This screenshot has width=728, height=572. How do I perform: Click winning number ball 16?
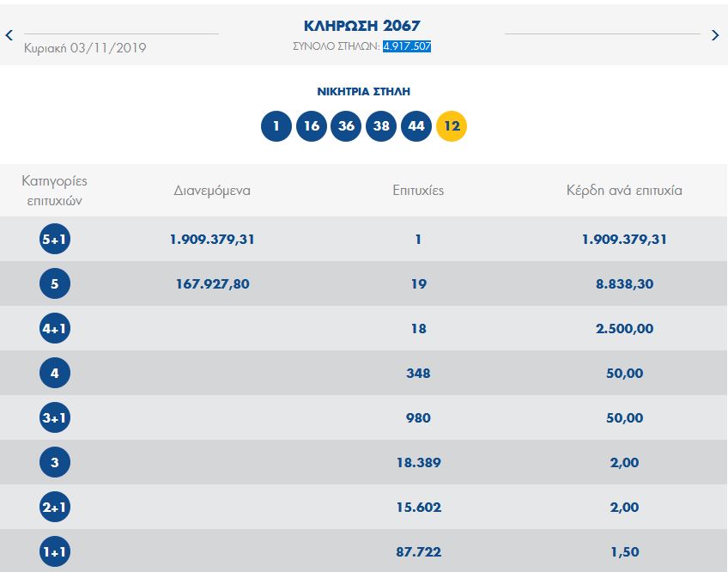point(312,126)
